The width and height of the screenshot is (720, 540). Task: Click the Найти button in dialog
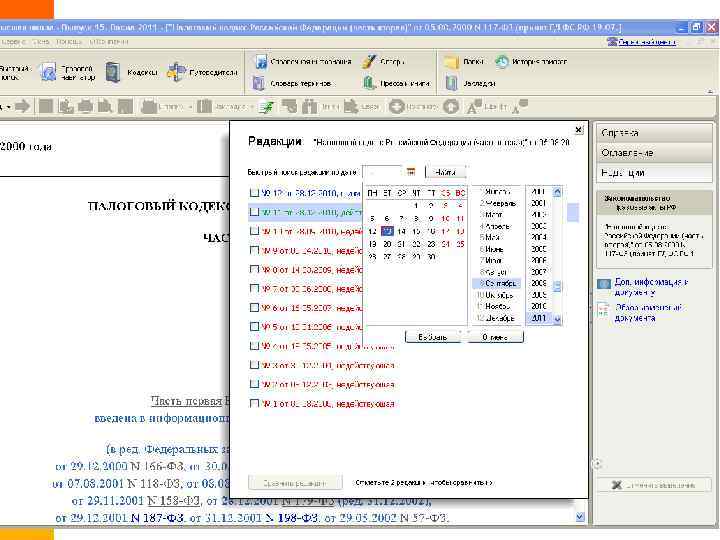[x=445, y=172]
